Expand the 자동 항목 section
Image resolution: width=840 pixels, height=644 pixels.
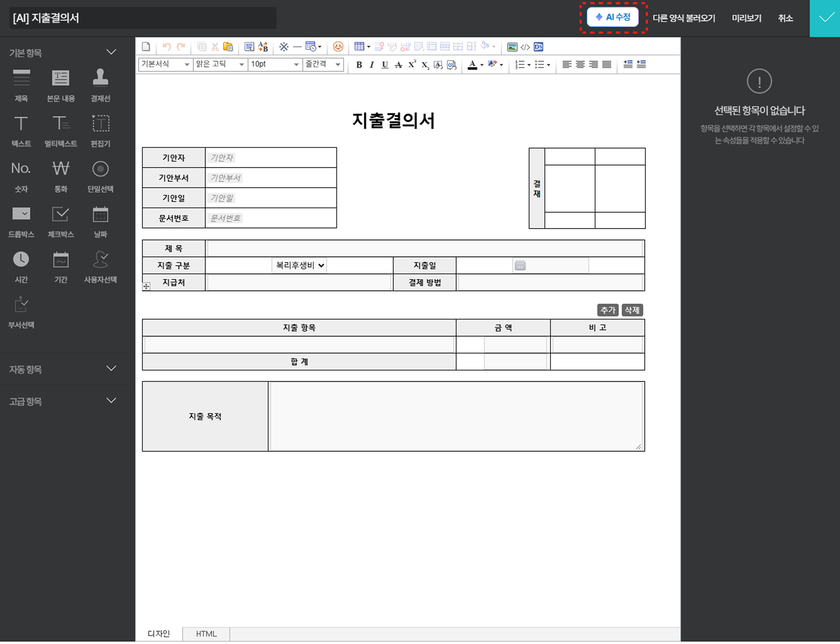tap(111, 369)
